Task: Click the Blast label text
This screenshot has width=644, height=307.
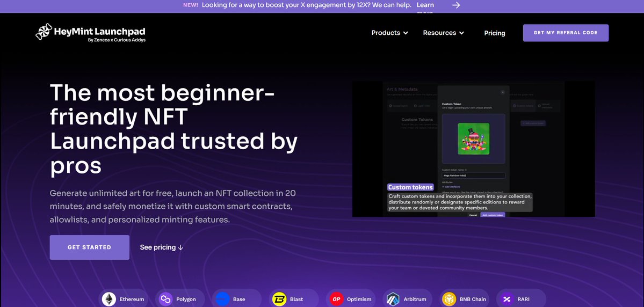Action: 296,299
